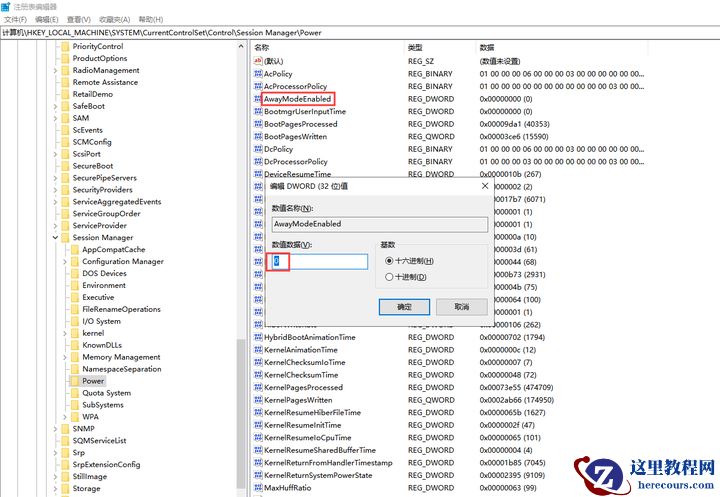The image size is (720, 497).
Task: Click the 类型 column header
Action: point(415,48)
